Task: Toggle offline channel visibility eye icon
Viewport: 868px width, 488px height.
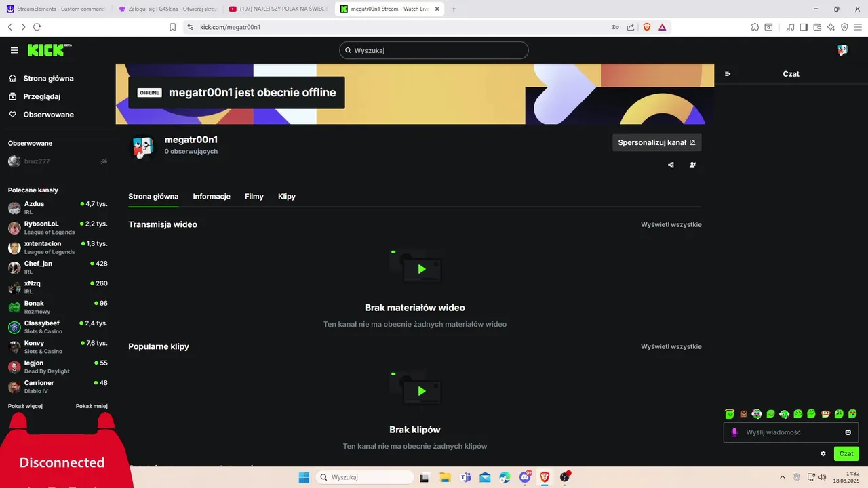Action: click(x=104, y=161)
